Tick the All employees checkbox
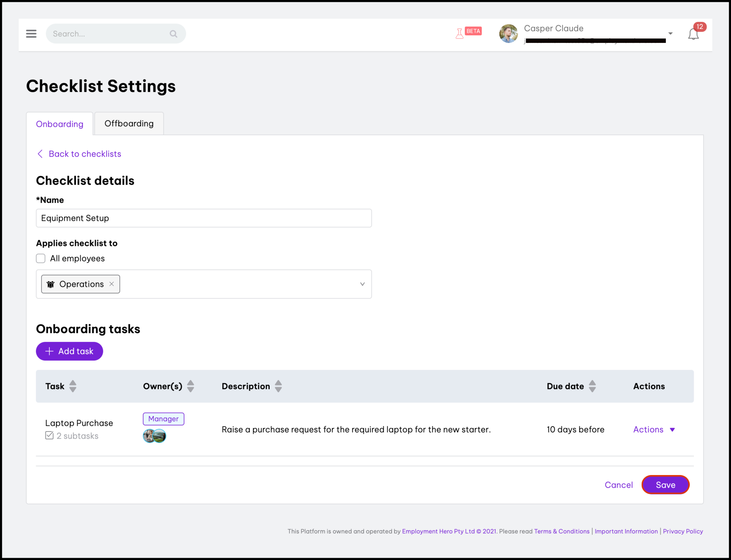 point(41,259)
